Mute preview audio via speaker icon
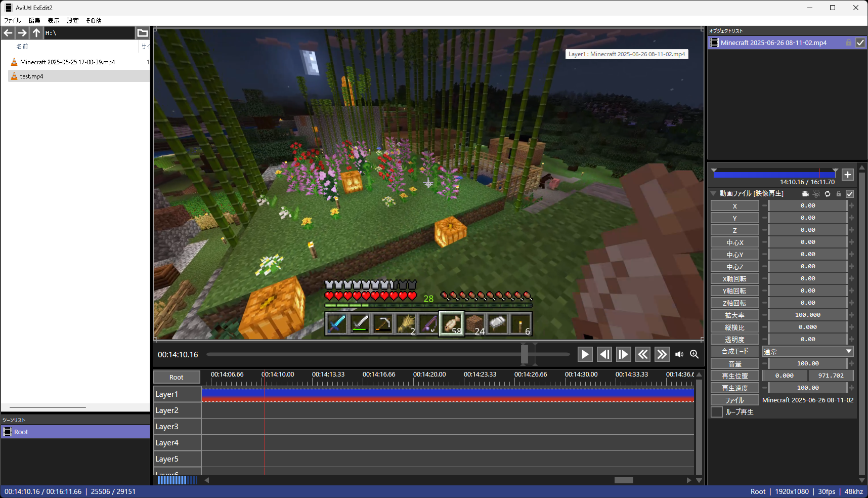Image resolution: width=868 pixels, height=498 pixels. click(679, 354)
